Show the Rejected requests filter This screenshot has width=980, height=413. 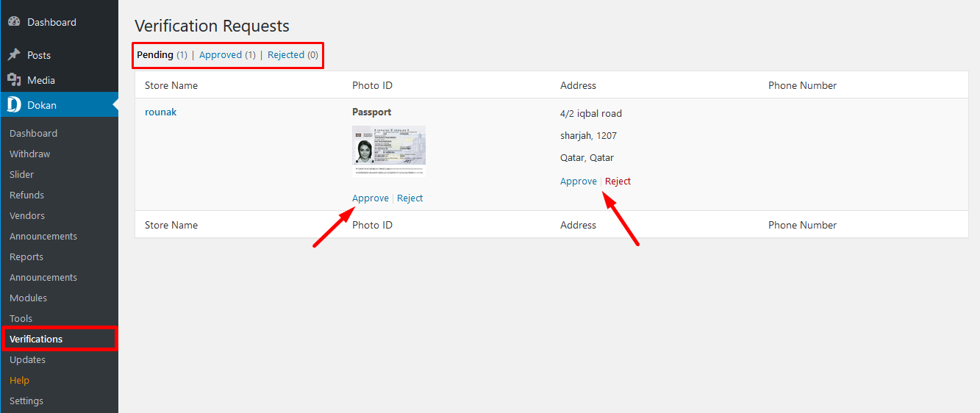tap(286, 55)
